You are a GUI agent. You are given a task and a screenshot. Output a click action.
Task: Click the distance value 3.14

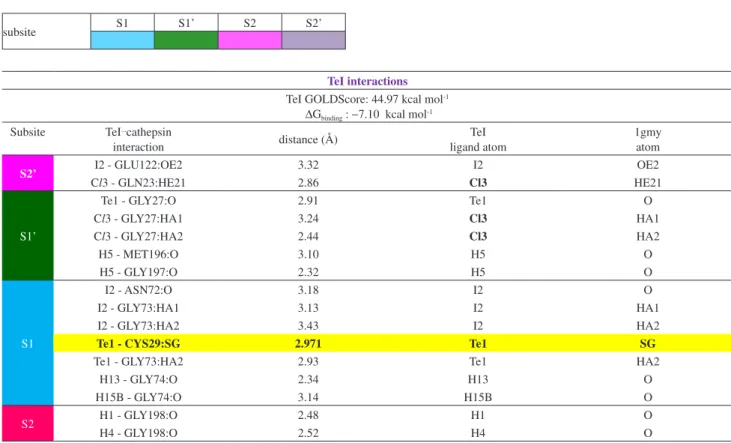308,397
